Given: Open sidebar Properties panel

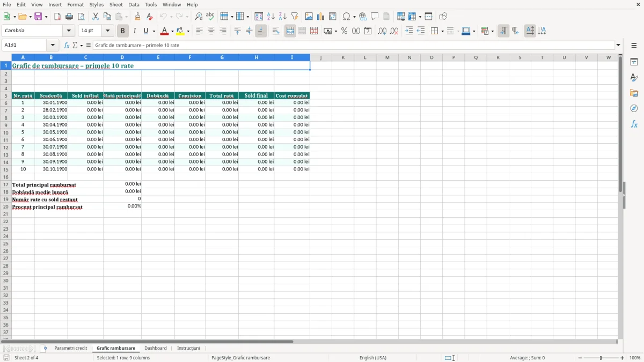Looking at the screenshot, I should coord(634,62).
